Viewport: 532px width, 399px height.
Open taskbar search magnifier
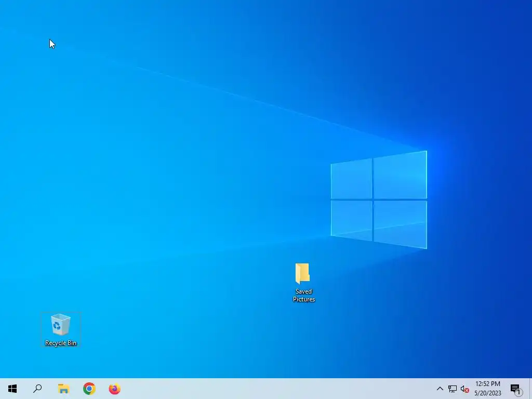(37, 389)
